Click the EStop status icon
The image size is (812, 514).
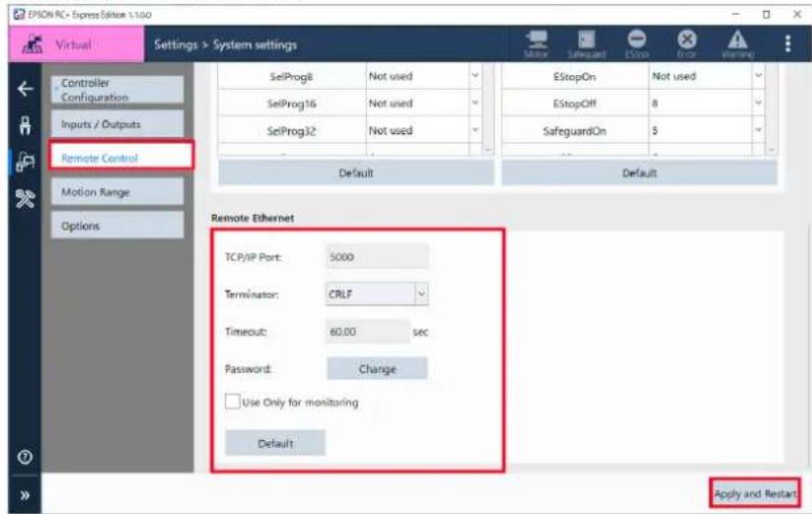tap(636, 44)
